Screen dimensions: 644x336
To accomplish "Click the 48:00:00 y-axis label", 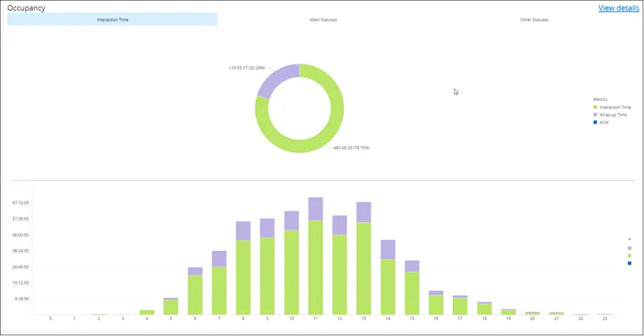I will click(x=21, y=235).
